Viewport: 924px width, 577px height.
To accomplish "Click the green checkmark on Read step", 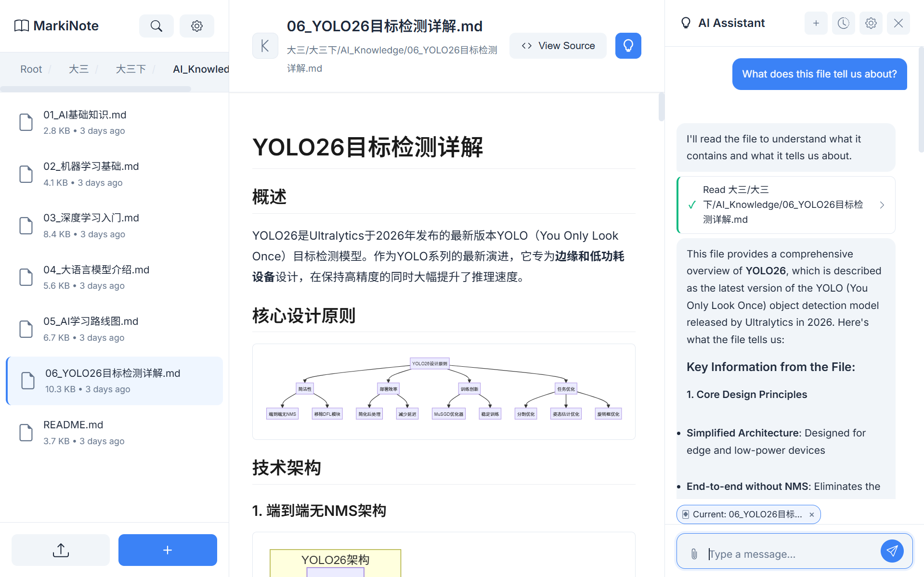I will click(692, 205).
